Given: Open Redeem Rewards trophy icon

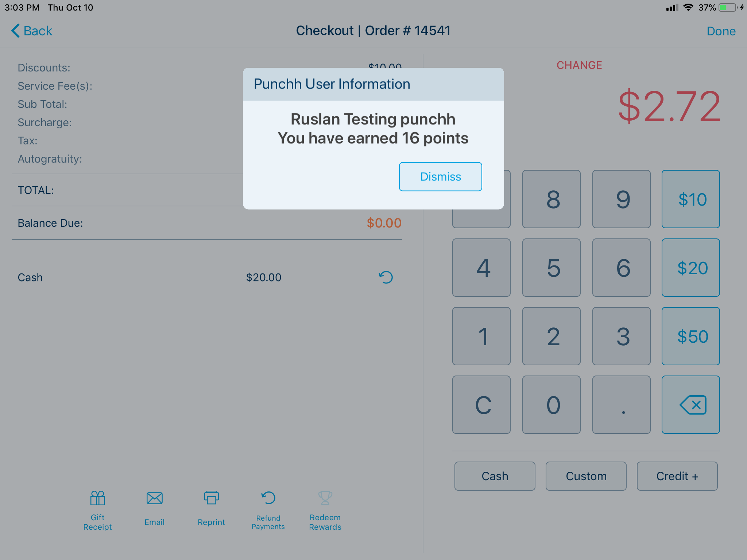Looking at the screenshot, I should click(325, 498).
